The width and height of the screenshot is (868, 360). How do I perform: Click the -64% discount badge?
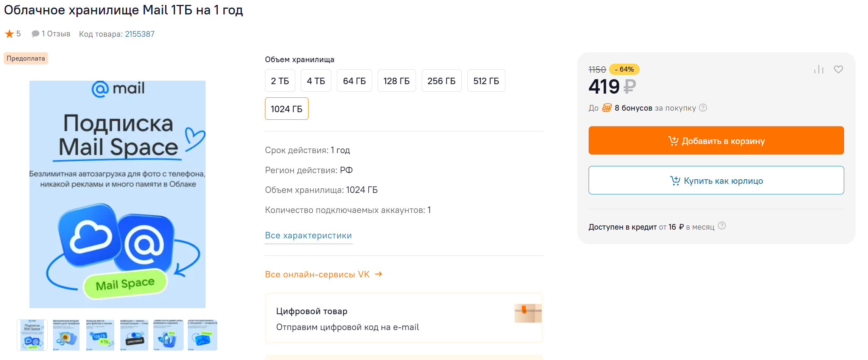[624, 69]
